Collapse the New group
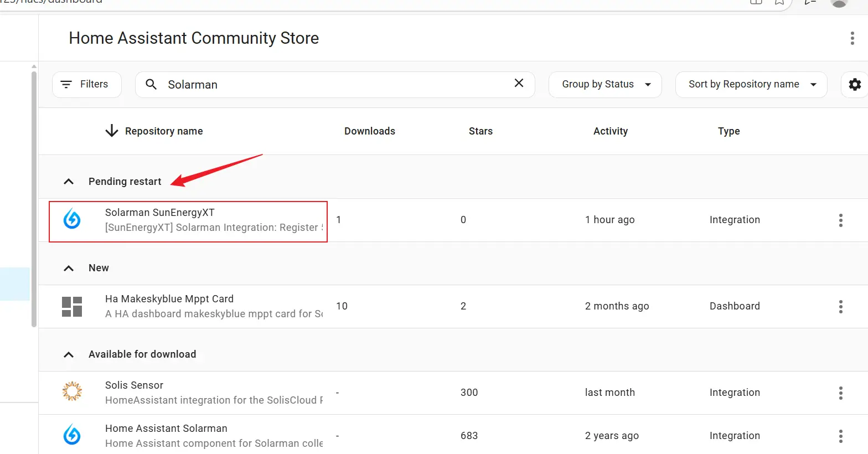 pyautogui.click(x=69, y=268)
